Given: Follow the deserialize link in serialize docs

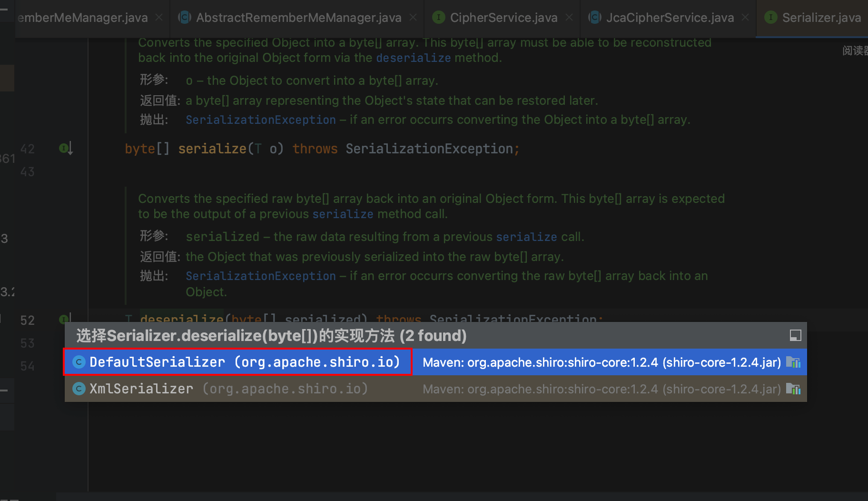Looking at the screenshot, I should [413, 58].
